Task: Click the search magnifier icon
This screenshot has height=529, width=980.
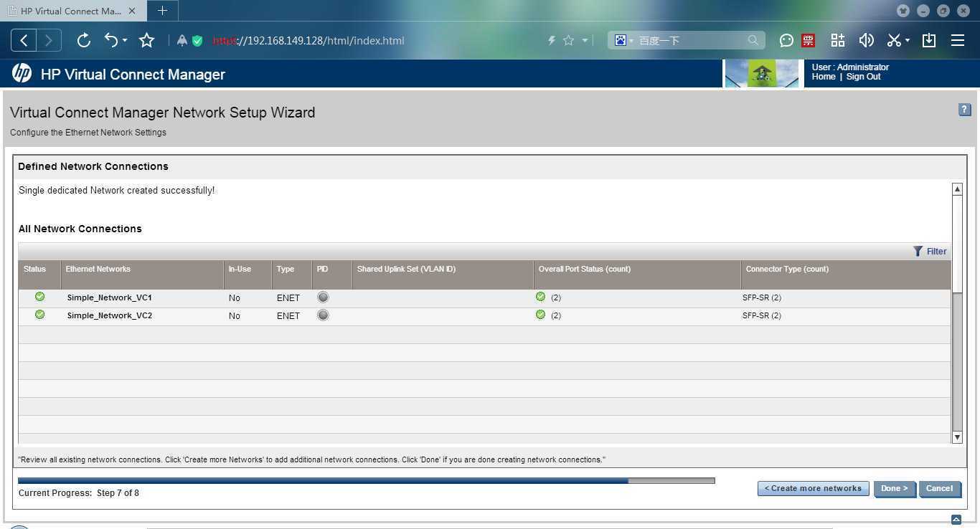Action: pyautogui.click(x=753, y=41)
